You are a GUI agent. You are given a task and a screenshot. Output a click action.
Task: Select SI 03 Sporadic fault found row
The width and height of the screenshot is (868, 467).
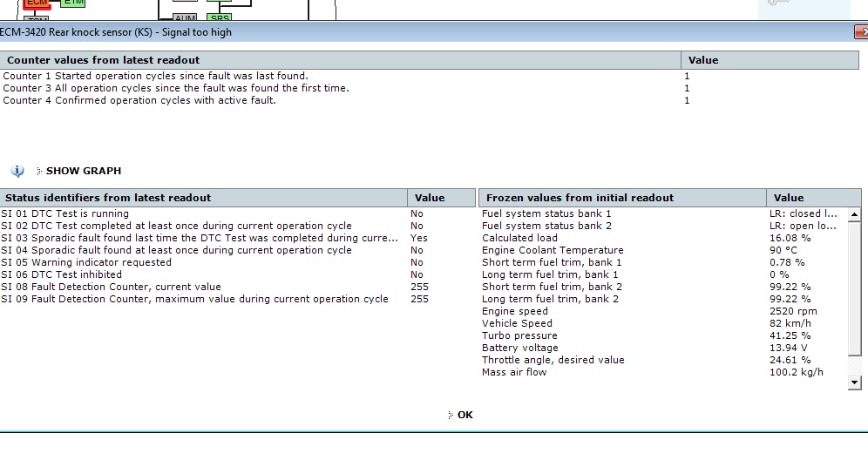(238, 238)
